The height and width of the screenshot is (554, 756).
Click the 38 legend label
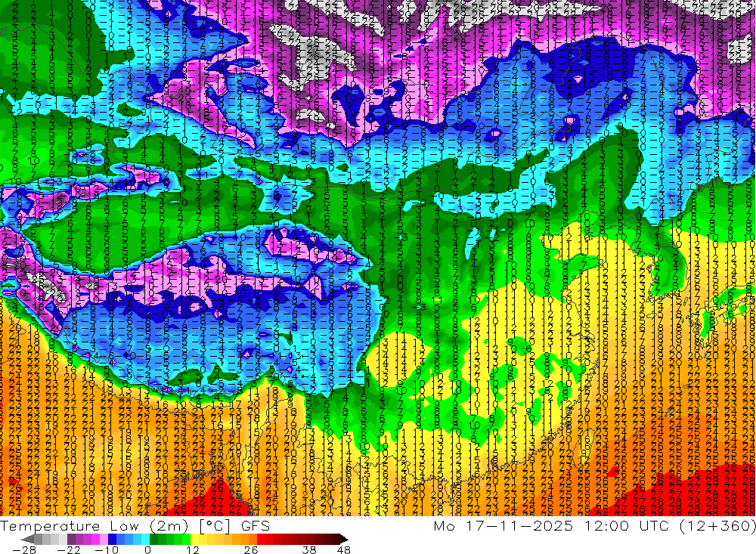pyautogui.click(x=309, y=549)
